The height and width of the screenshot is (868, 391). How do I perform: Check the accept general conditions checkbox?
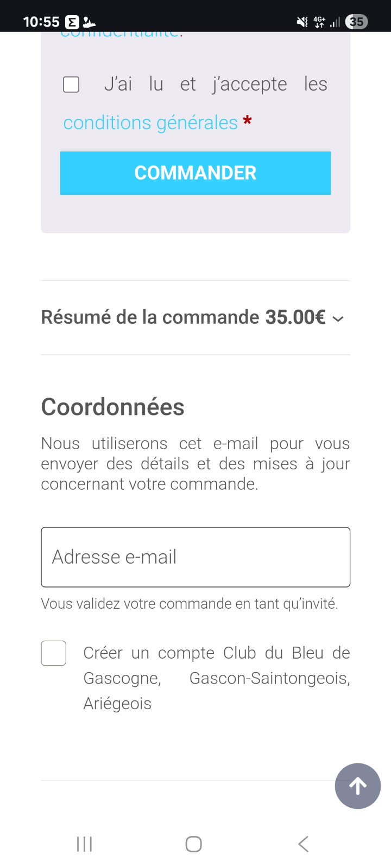[x=71, y=85]
